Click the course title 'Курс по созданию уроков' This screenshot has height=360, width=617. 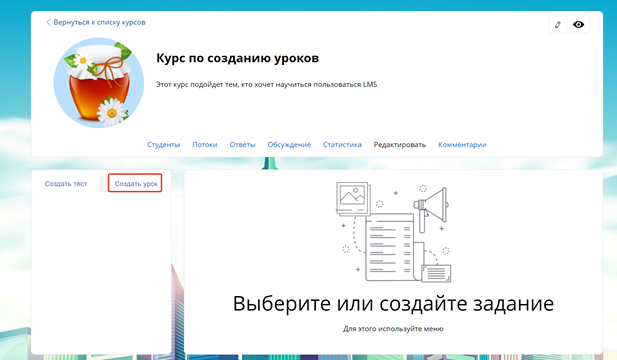(x=238, y=58)
